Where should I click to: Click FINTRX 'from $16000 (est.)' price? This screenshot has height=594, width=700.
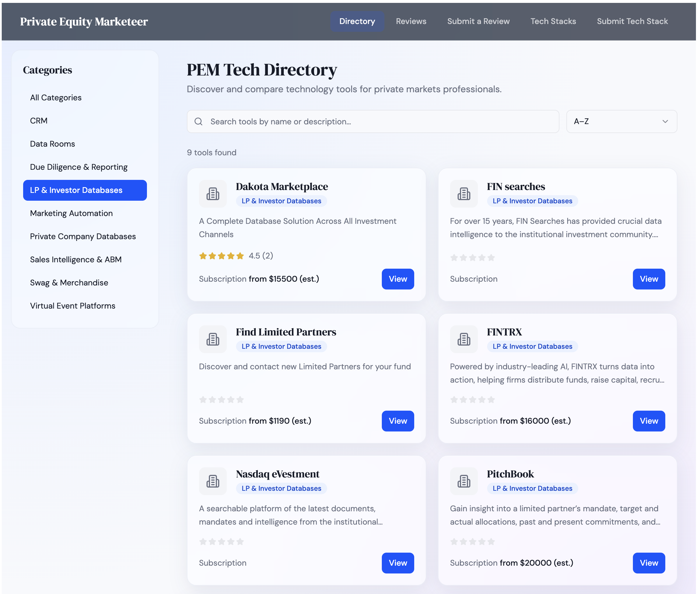click(535, 421)
